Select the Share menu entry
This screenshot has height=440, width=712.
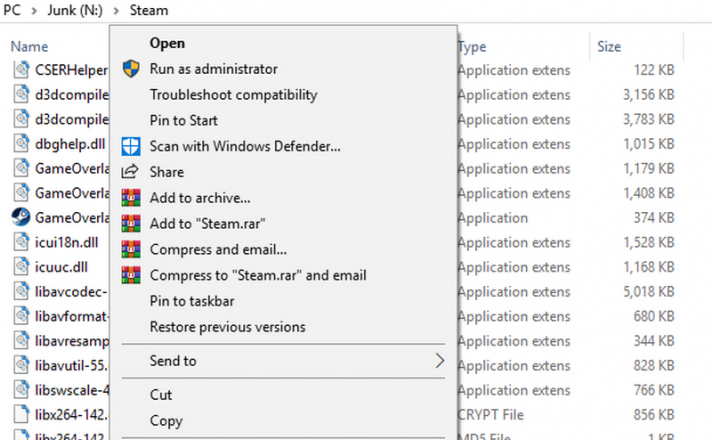pos(283,172)
